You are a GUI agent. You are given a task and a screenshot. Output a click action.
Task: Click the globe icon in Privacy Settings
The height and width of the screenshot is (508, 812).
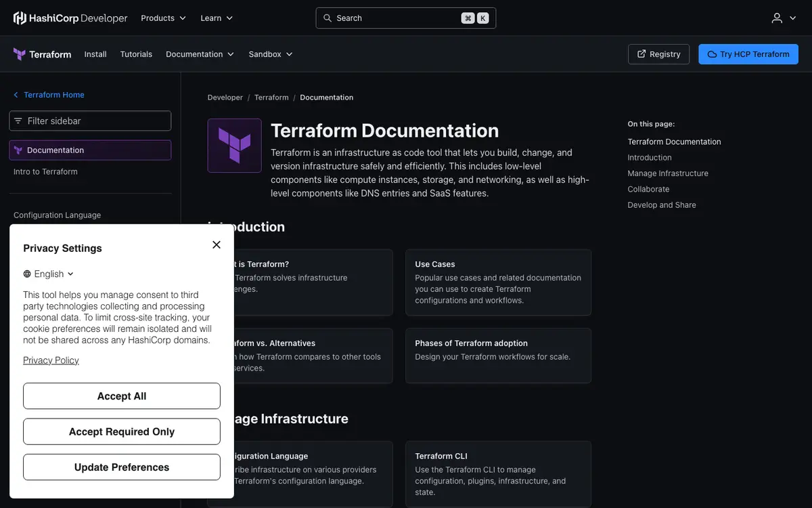point(27,274)
